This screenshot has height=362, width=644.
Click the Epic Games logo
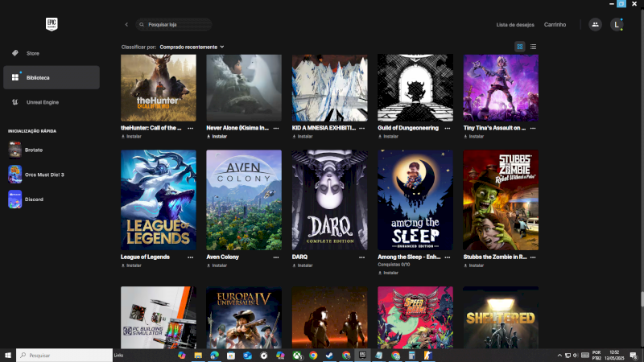[51, 24]
